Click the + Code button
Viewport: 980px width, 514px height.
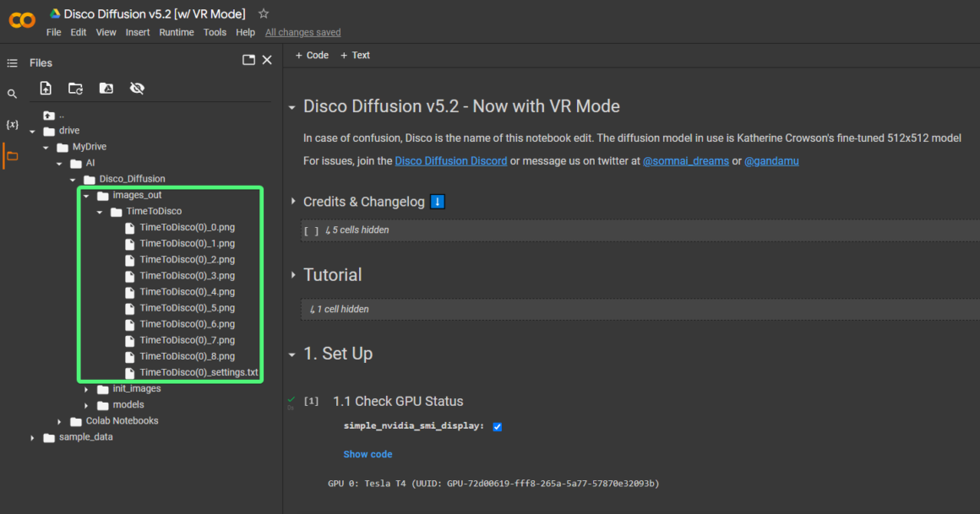pyautogui.click(x=312, y=55)
